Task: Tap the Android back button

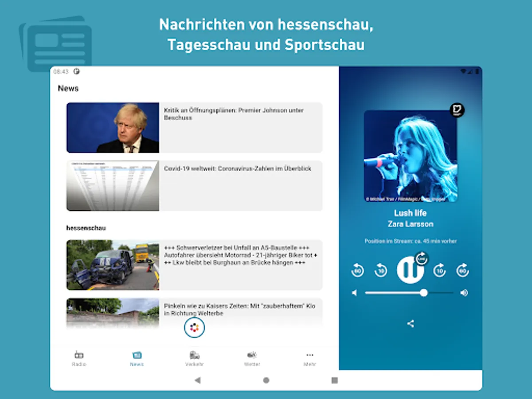Action: point(198,380)
